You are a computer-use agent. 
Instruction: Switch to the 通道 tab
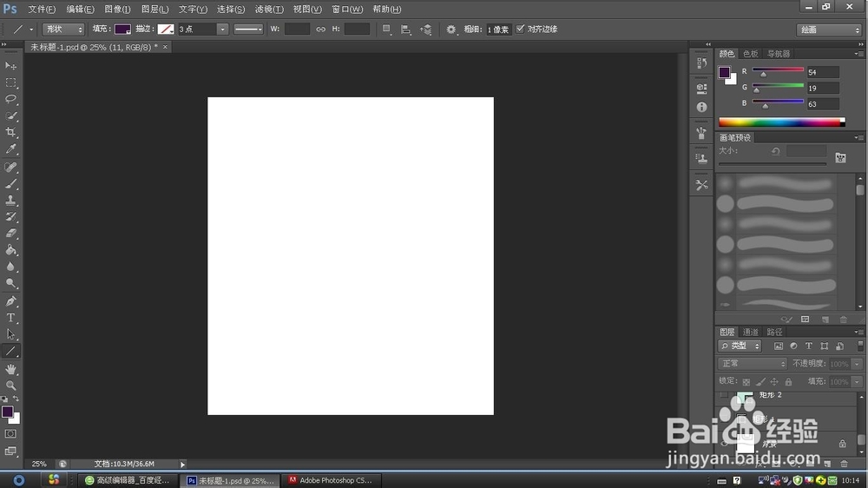pyautogui.click(x=750, y=332)
